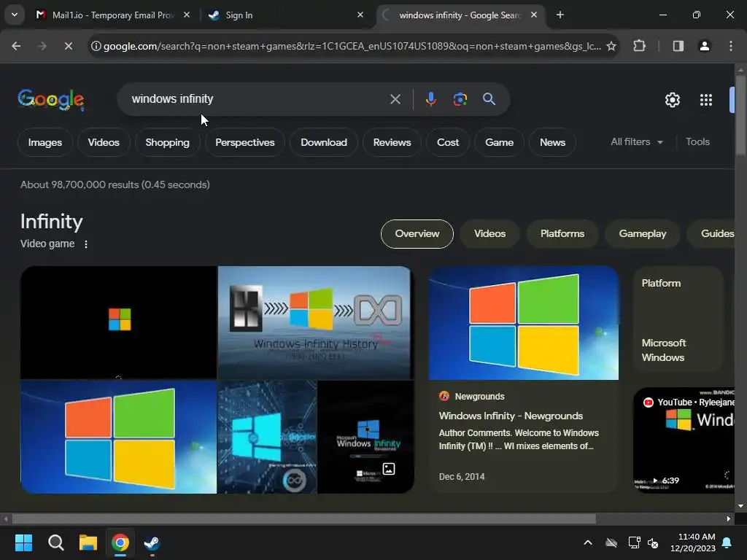Bookmark this page with the star icon
747x560 pixels.
tap(611, 46)
